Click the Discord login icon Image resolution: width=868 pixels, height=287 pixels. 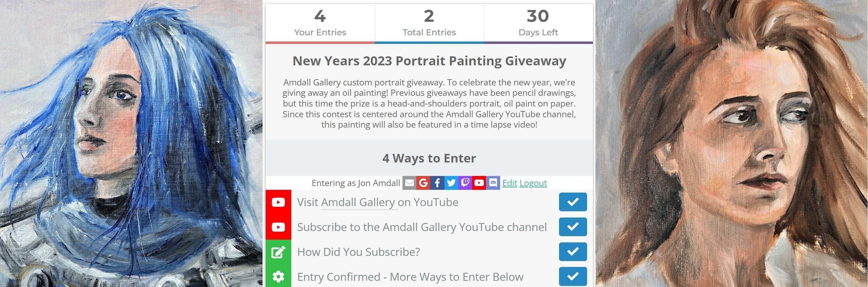pos(493,183)
